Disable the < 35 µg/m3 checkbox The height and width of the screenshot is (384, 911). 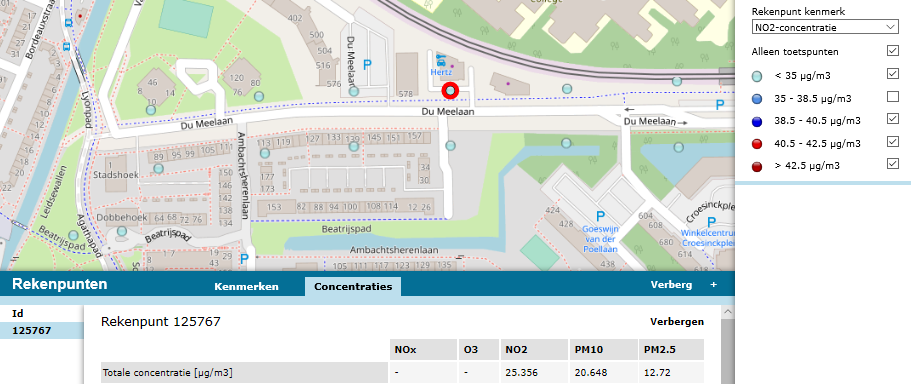[x=893, y=74]
